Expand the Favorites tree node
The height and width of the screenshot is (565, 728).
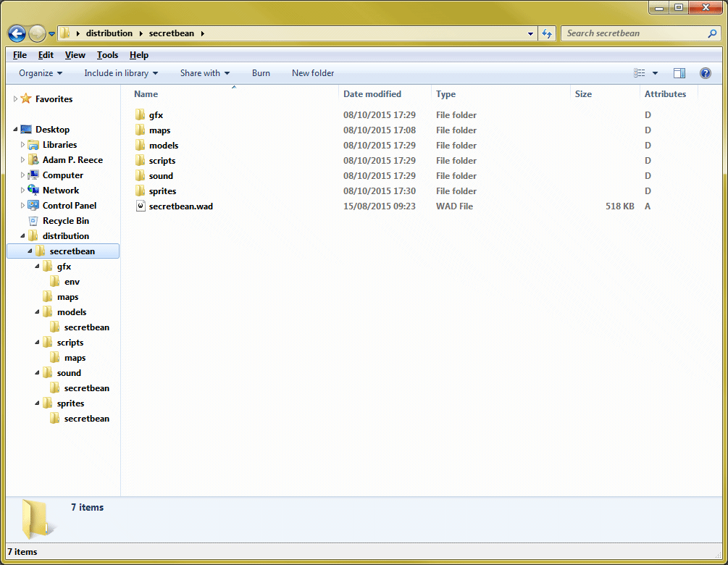click(x=15, y=99)
